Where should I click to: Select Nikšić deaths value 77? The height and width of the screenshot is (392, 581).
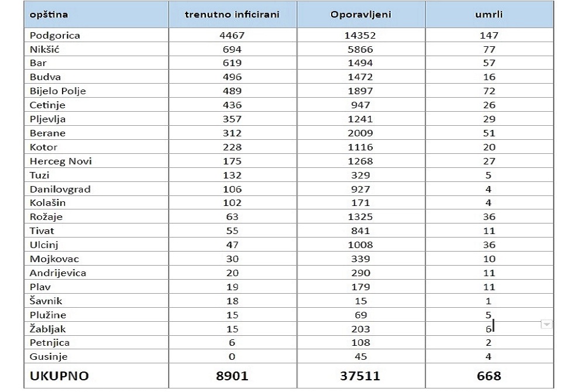[489, 50]
